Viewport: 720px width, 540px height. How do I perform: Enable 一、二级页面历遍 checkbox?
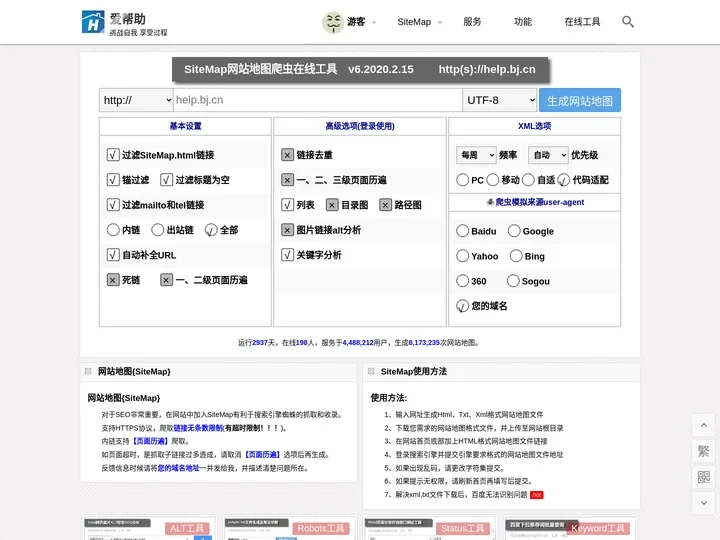tap(167, 280)
